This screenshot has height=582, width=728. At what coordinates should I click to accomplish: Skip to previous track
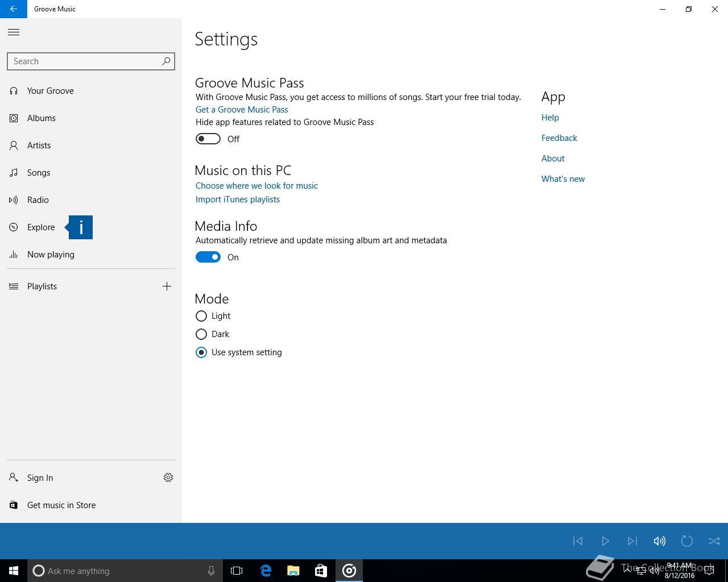[578, 541]
